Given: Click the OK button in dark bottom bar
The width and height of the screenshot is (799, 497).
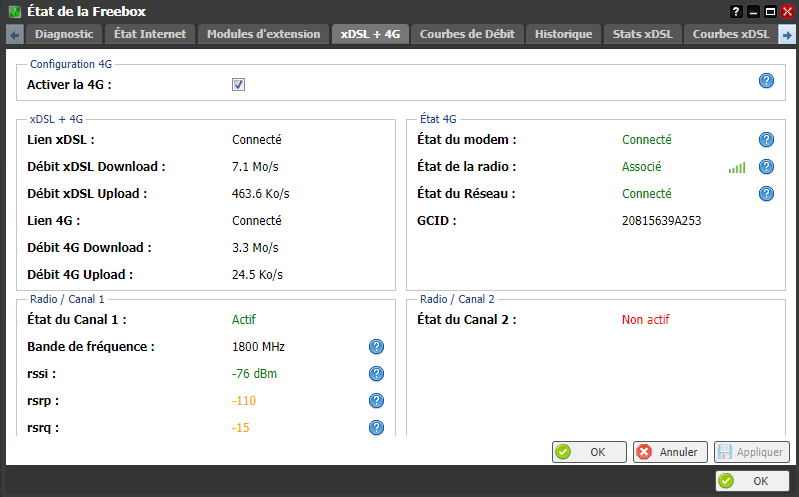Looking at the screenshot, I should (x=752, y=481).
